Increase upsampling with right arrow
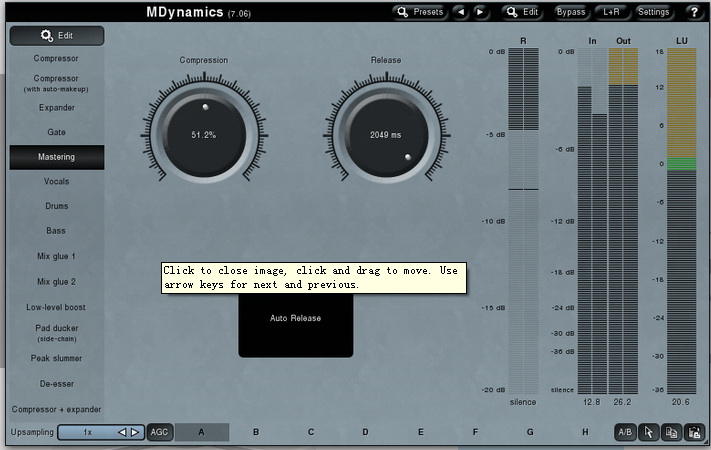 point(135,432)
